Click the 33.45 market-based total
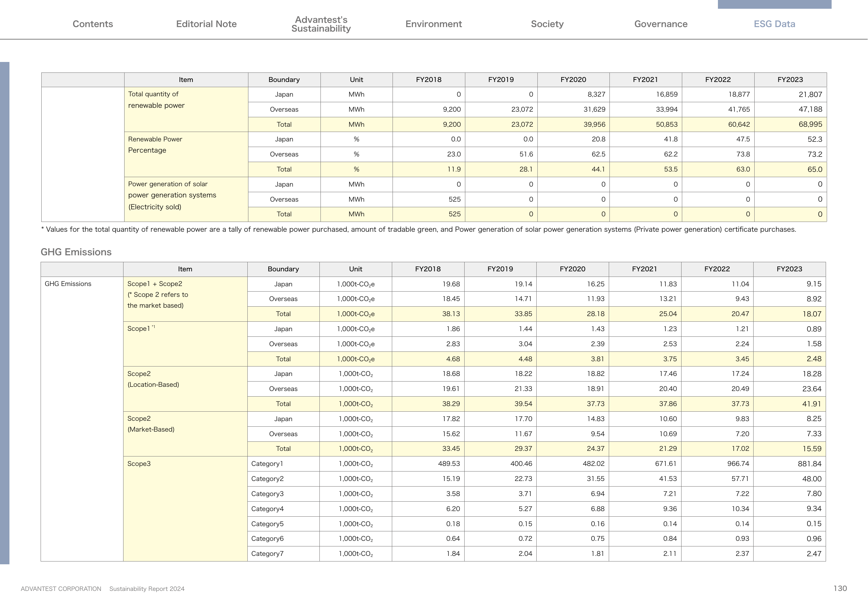The height and width of the screenshot is (614, 868). (x=451, y=449)
